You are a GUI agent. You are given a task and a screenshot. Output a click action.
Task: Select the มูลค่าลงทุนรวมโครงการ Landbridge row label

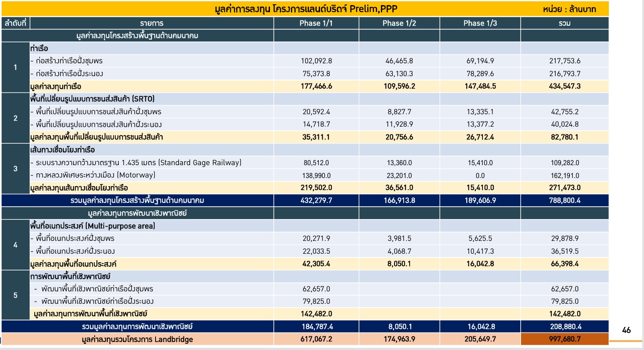click(137, 340)
